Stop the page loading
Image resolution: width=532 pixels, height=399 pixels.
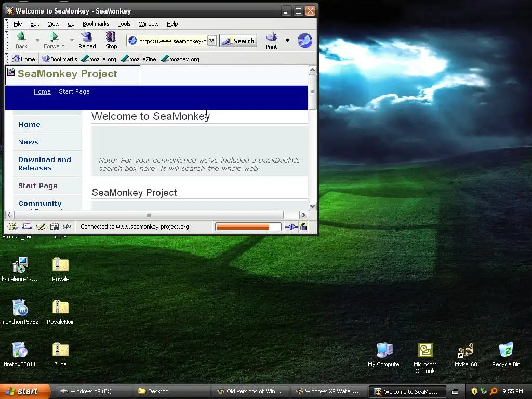[x=111, y=41]
